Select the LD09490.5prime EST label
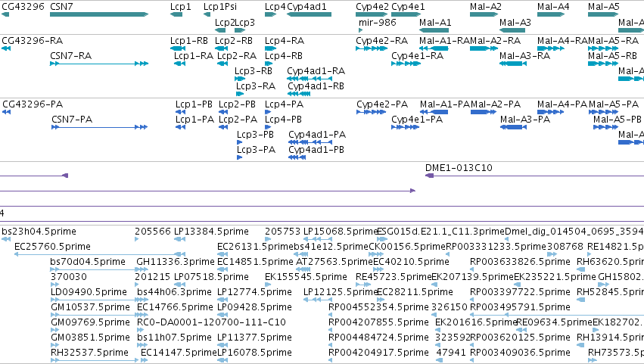The image size is (644, 364). tap(89, 292)
